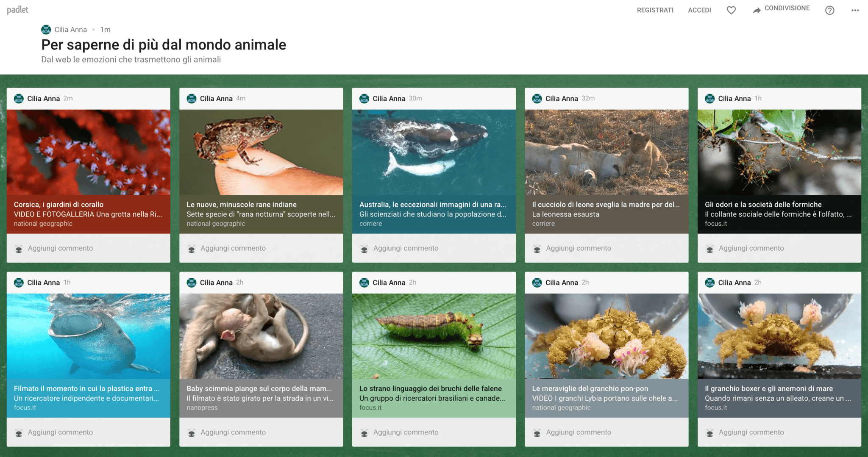
Task: Open the Indian frog thumbnail image
Action: 261,152
